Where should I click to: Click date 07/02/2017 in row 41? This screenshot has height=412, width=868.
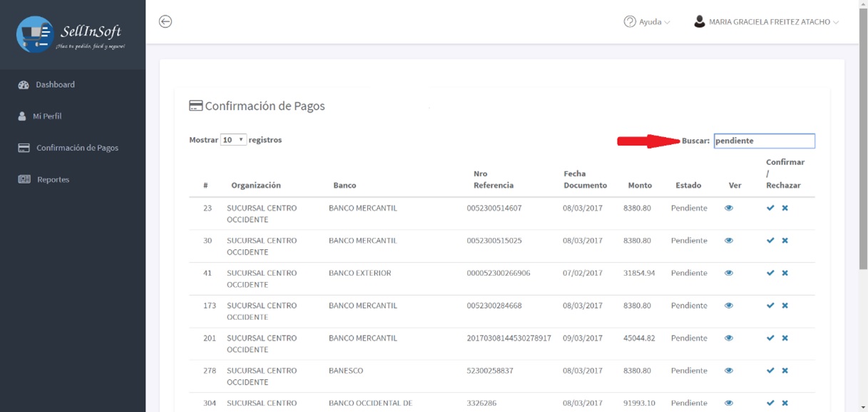click(583, 273)
